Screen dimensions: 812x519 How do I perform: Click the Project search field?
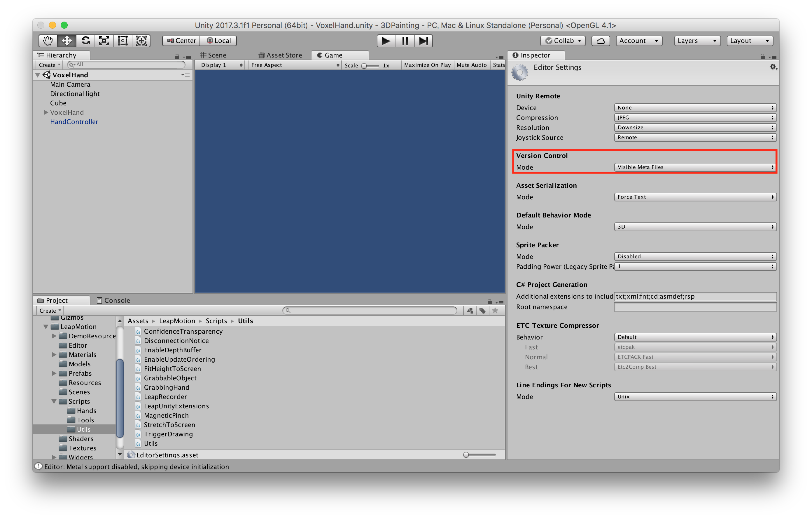pos(370,311)
